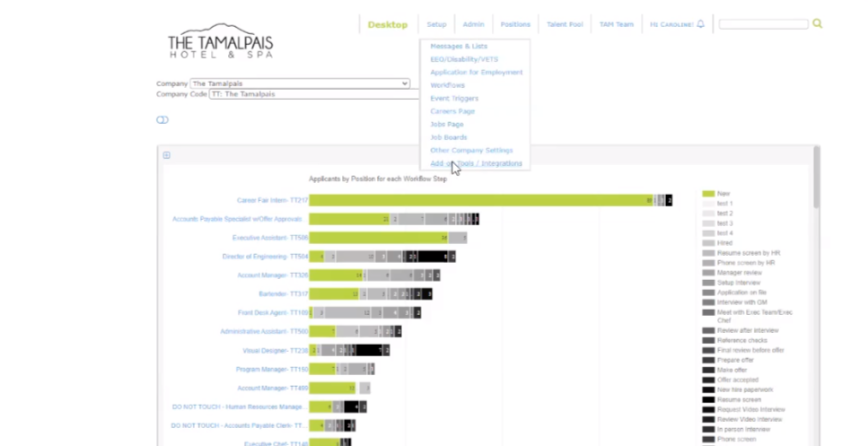Click the top search input field
Screen dimensions: 868x446
pyautogui.click(x=763, y=24)
